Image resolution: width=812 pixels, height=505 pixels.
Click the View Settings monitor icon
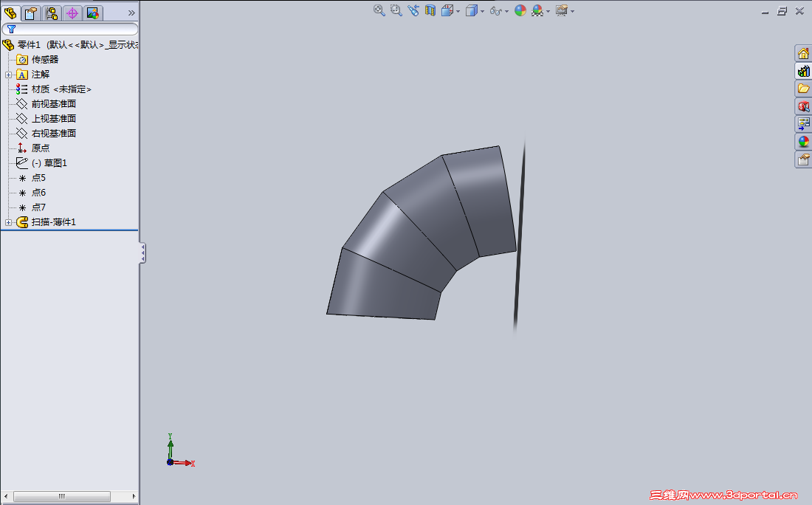pyautogui.click(x=562, y=10)
